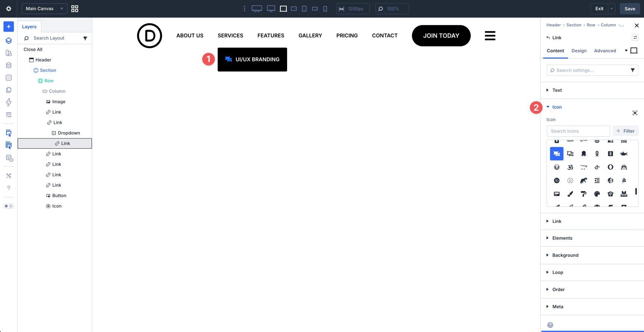The image size is (644, 332).
Task: Select the Button layer in the tree
Action: pos(56,195)
